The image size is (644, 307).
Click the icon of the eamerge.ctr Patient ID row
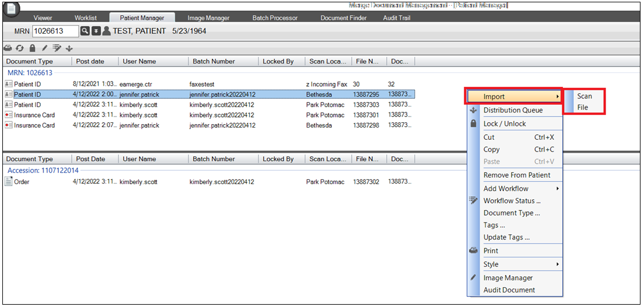pos(9,84)
